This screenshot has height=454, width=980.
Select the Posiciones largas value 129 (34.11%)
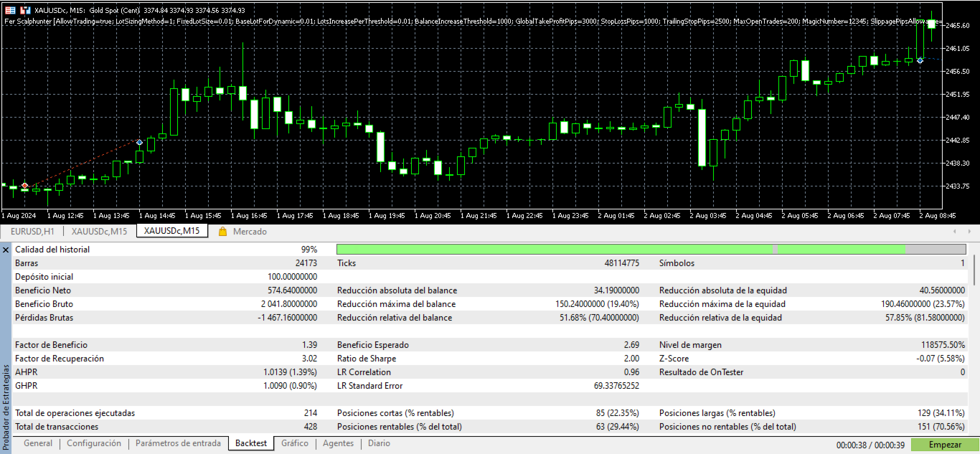point(941,413)
